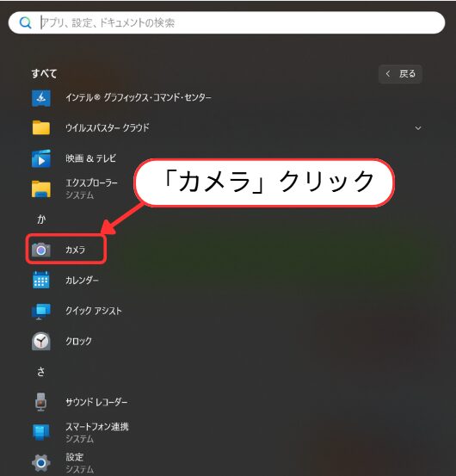Image resolution: width=456 pixels, height=476 pixels.
Task: Select the さ letter group header
Action: click(x=41, y=371)
